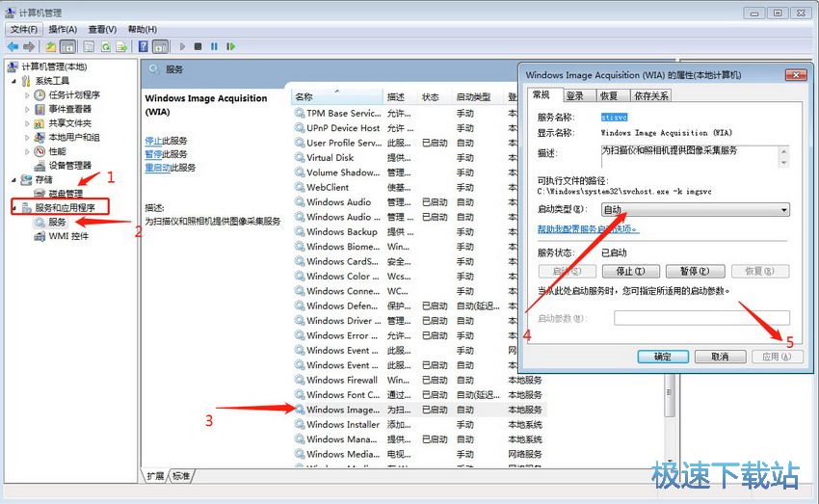This screenshot has height=504, width=819.
Task: Select 事件查看器 in the tree
Action: (x=69, y=109)
